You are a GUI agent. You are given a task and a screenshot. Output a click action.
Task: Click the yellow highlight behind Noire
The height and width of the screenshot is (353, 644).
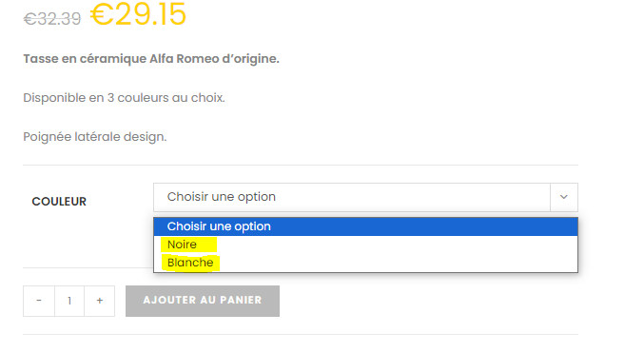189,245
